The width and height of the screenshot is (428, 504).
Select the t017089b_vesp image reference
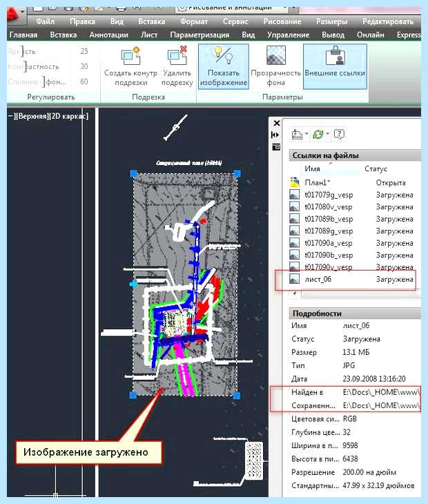click(355, 219)
